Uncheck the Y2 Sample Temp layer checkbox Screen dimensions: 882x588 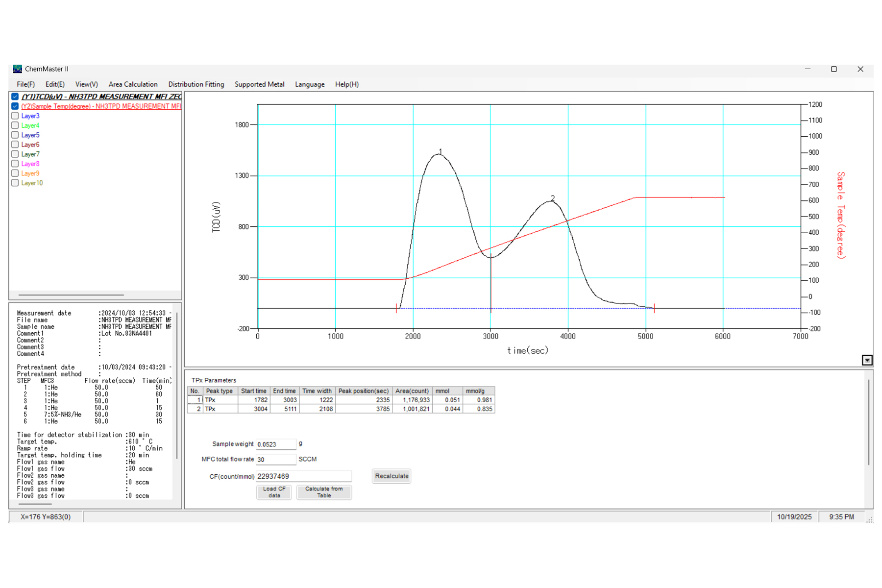click(x=15, y=106)
